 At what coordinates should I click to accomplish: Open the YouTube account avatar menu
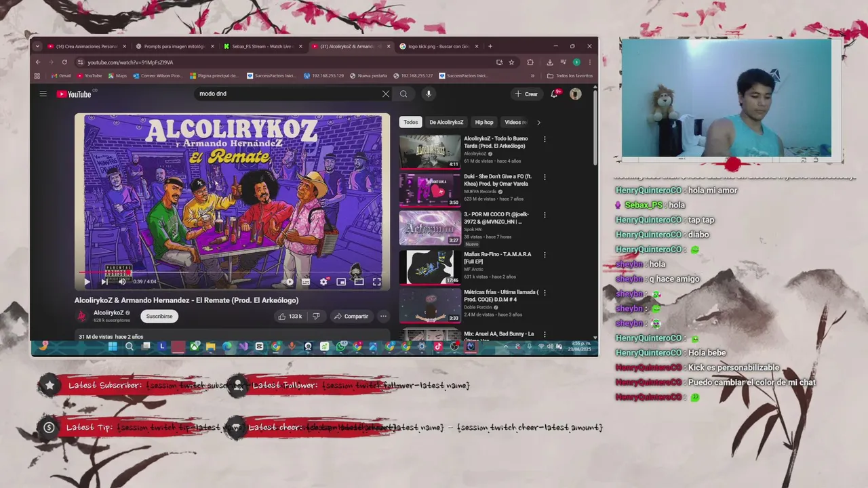pyautogui.click(x=575, y=94)
